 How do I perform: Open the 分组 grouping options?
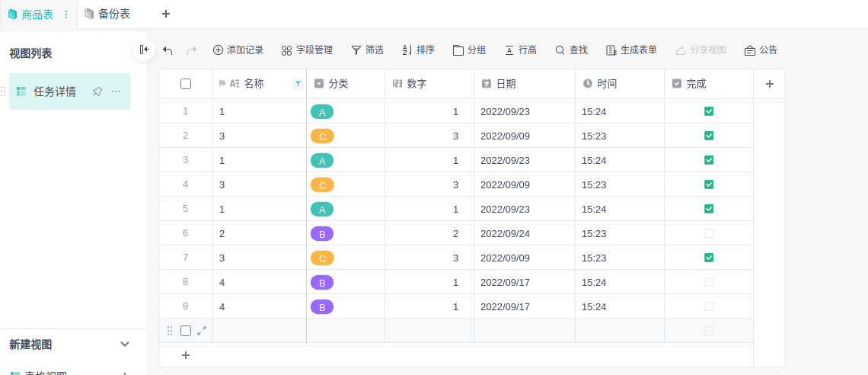click(469, 50)
